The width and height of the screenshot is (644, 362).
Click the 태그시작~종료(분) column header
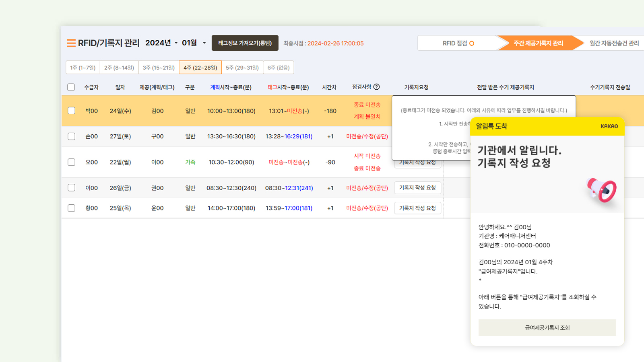pyautogui.click(x=288, y=87)
